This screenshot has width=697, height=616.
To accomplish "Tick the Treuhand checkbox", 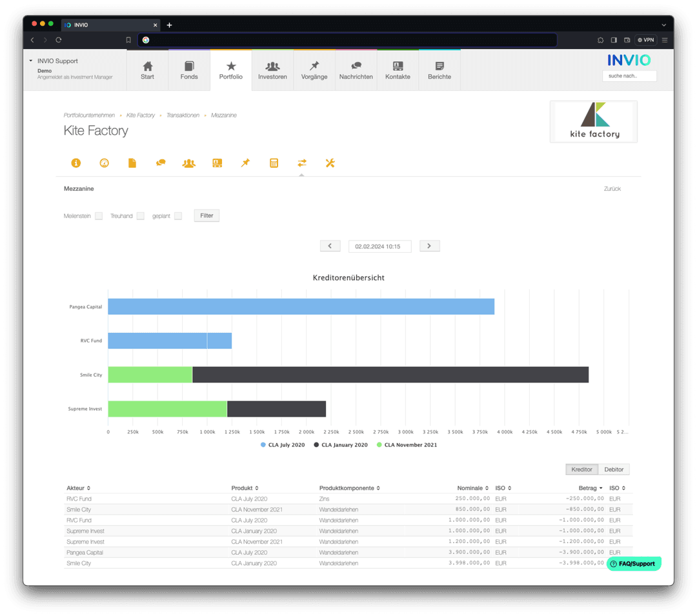I will tap(140, 216).
